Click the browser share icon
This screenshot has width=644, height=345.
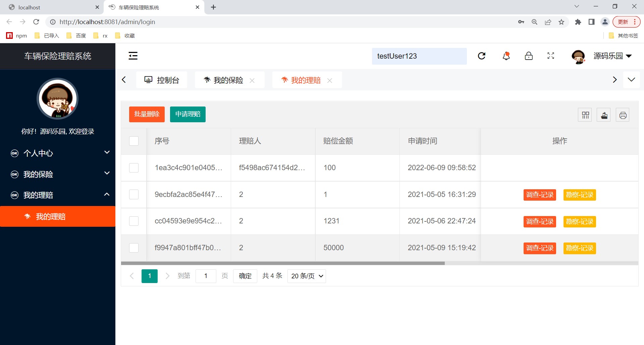[x=548, y=22]
